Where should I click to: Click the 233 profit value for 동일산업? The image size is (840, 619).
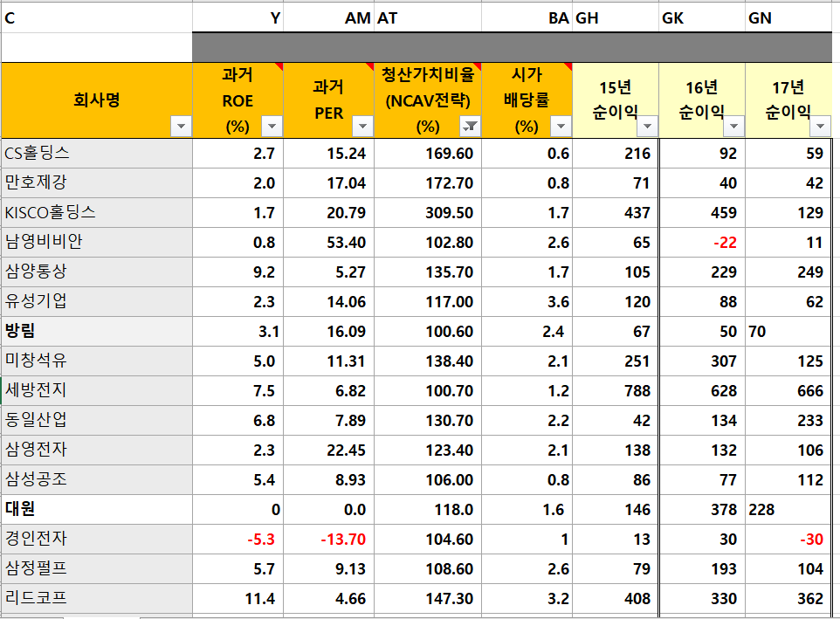pos(810,421)
